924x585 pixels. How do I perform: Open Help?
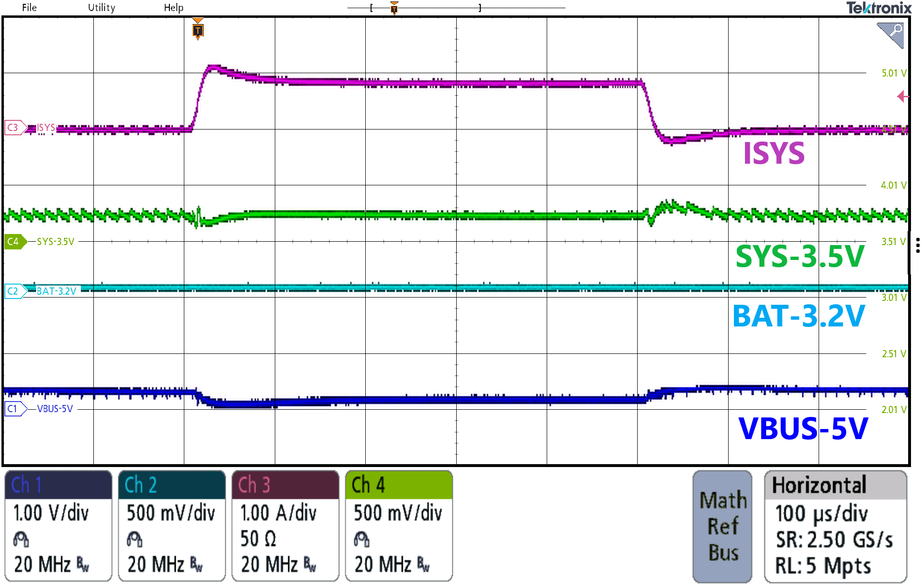(x=174, y=7)
